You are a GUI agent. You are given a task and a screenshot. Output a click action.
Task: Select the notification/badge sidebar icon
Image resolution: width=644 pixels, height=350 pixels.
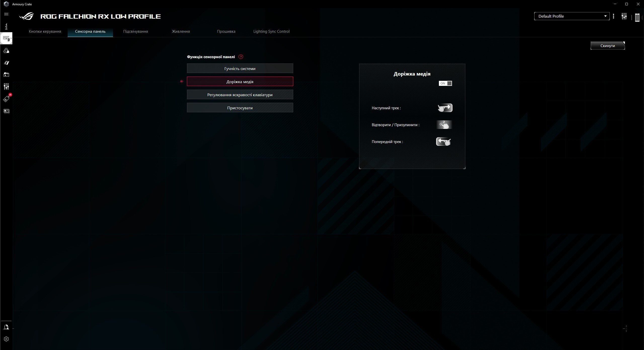(x=7, y=99)
